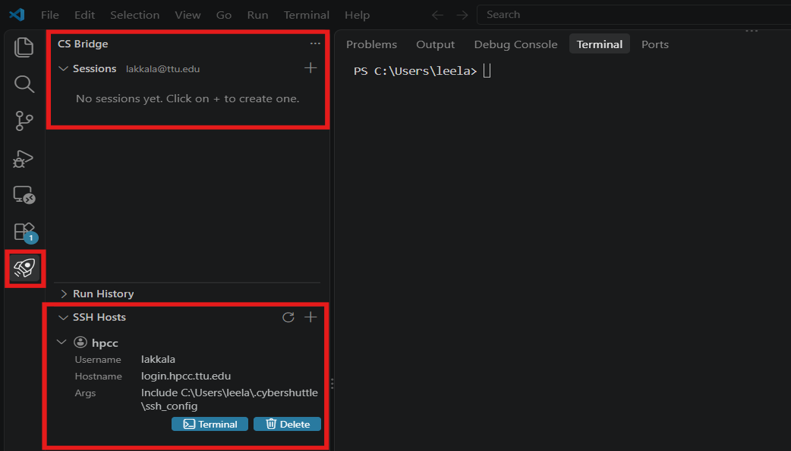Click the Search command center field
The width and height of the screenshot is (791, 451).
pos(634,15)
